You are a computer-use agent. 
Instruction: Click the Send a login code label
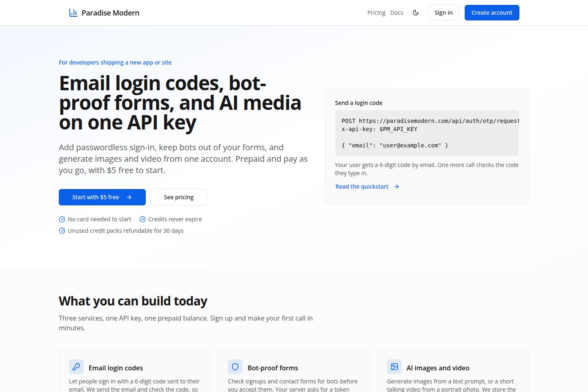tap(359, 103)
